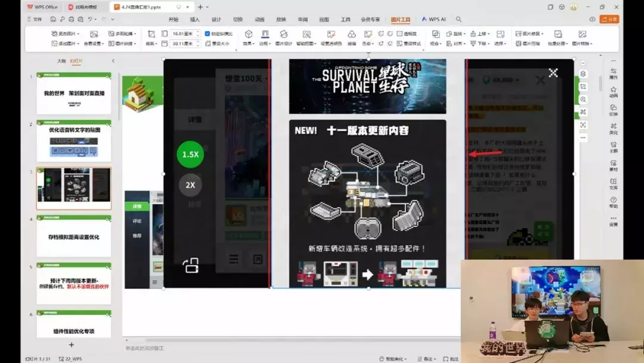Open the 上移 bring forward dropdown

[480, 33]
